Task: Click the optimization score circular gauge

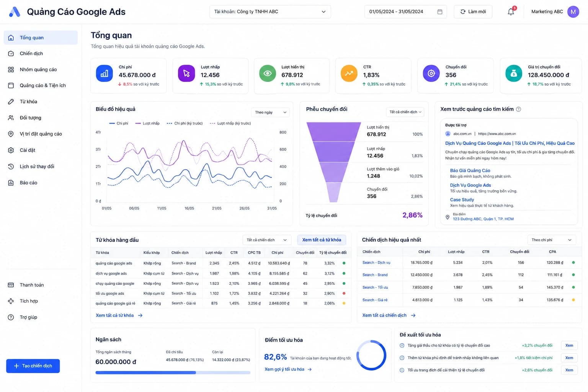Action: coord(371,355)
